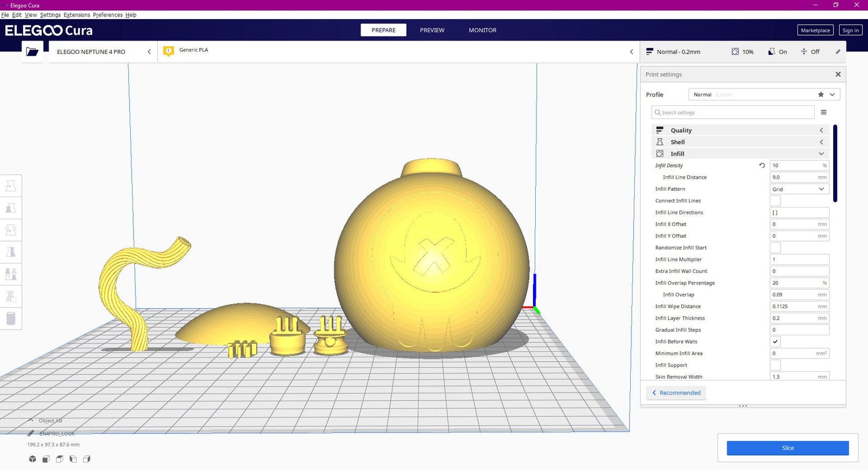Toggle Infill Support checkbox
Screen dimensions: 868x470
click(x=775, y=365)
